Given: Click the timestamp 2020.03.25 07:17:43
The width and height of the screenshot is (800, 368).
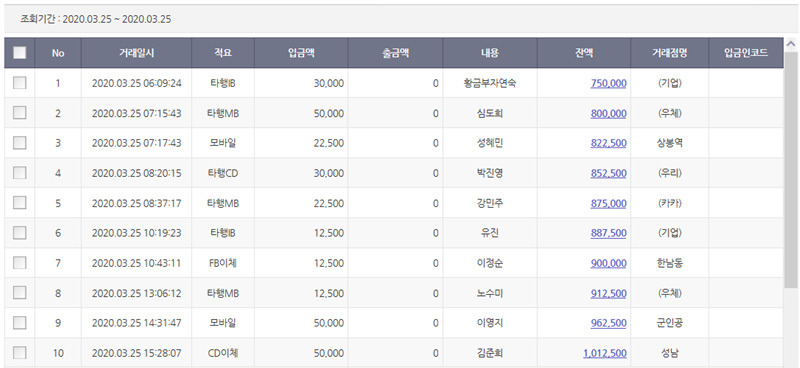Looking at the screenshot, I should [x=136, y=143].
